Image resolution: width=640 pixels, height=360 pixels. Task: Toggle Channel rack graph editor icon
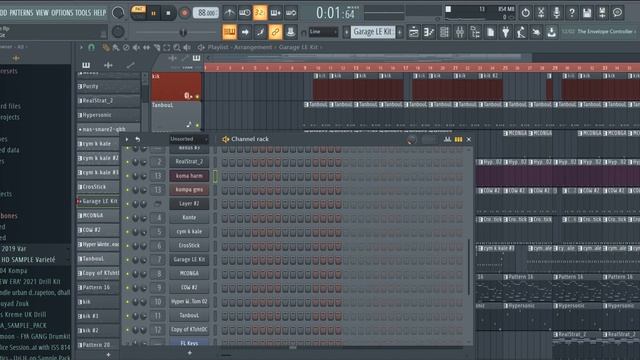click(x=447, y=140)
